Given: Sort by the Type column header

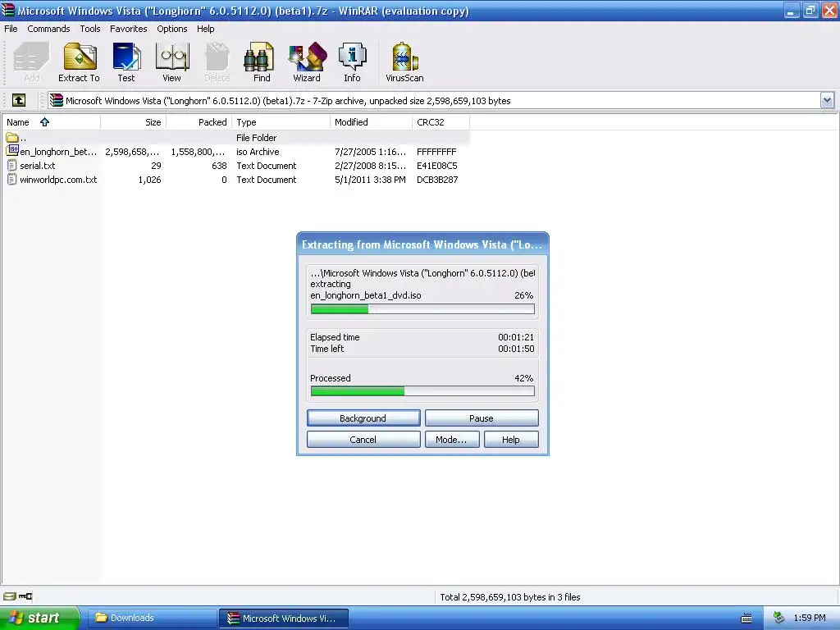Looking at the screenshot, I should tap(281, 122).
